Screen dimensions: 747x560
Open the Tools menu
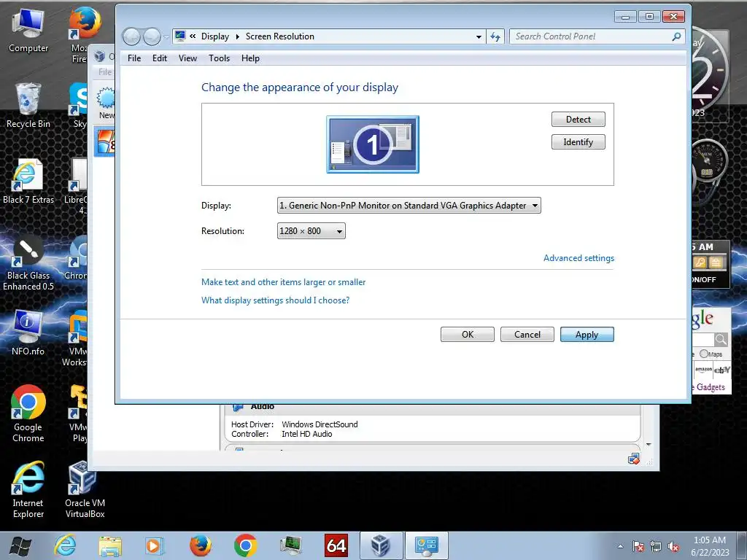[219, 58]
